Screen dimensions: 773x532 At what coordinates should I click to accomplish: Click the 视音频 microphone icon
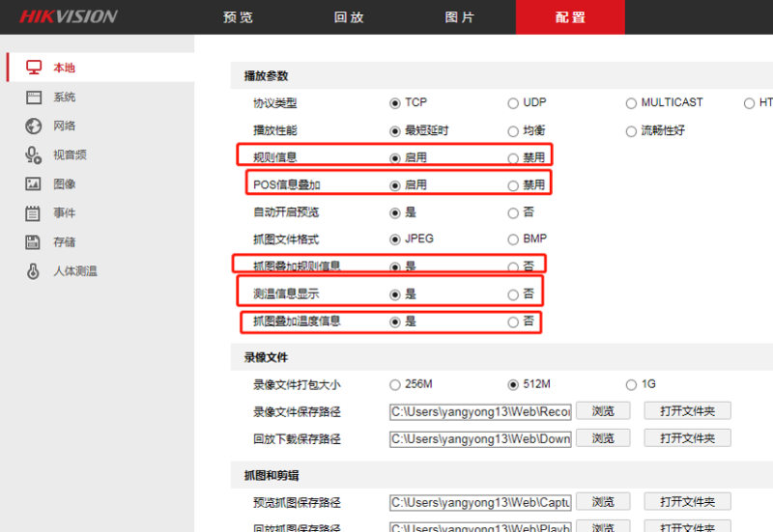tap(34, 154)
